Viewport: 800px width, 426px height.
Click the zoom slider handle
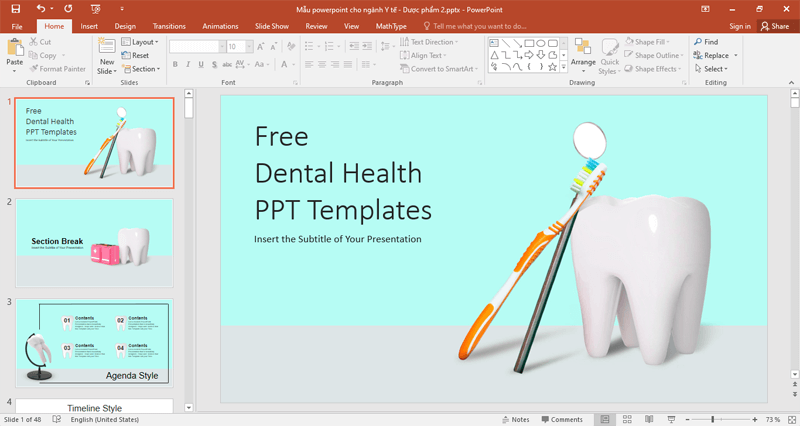(712, 419)
